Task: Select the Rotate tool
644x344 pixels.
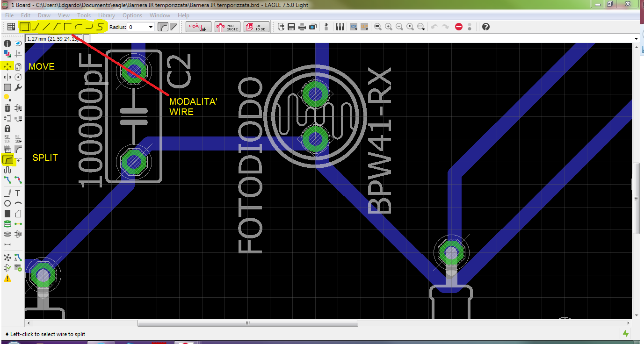Action: [x=18, y=77]
